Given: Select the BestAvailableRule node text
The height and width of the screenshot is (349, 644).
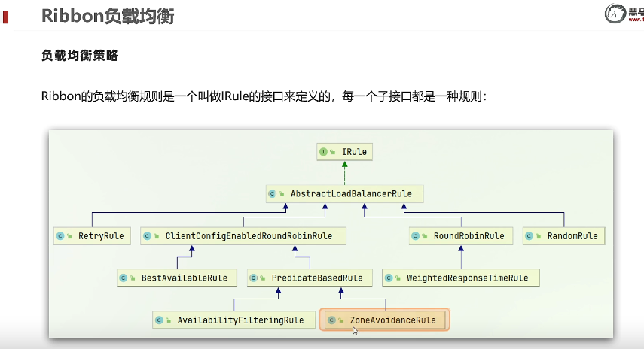Looking at the screenshot, I should (x=185, y=278).
